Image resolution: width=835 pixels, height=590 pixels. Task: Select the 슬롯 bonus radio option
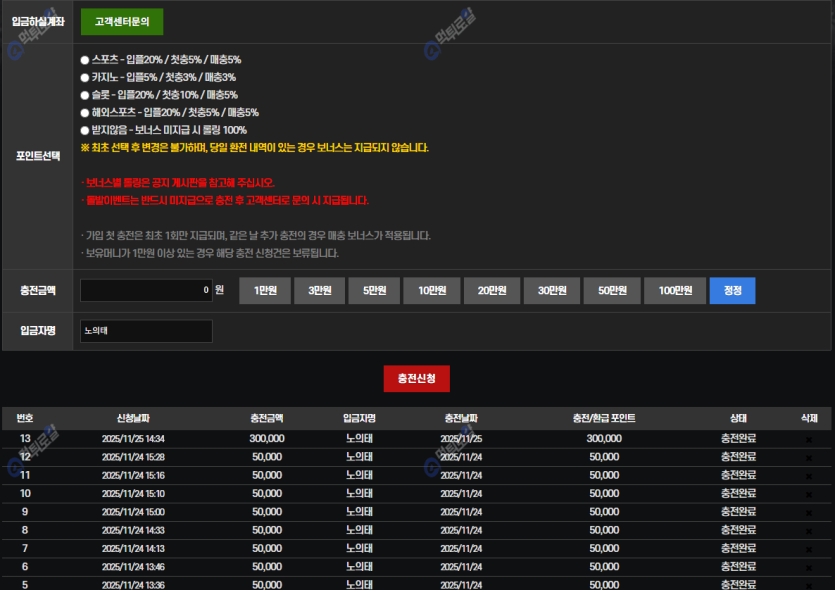click(85, 95)
